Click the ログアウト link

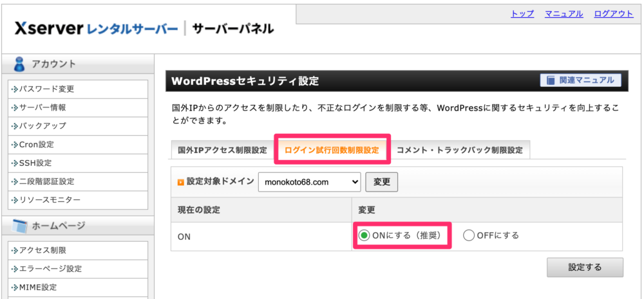614,14
